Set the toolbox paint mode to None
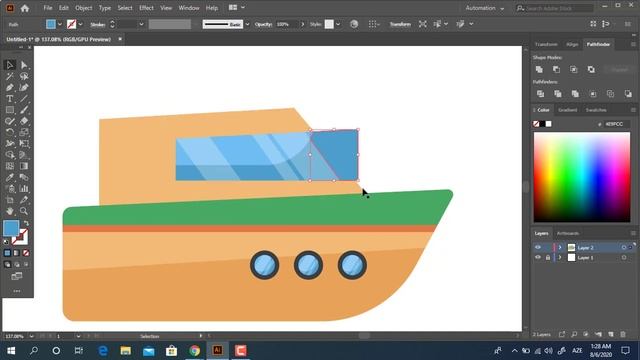 click(x=26, y=253)
